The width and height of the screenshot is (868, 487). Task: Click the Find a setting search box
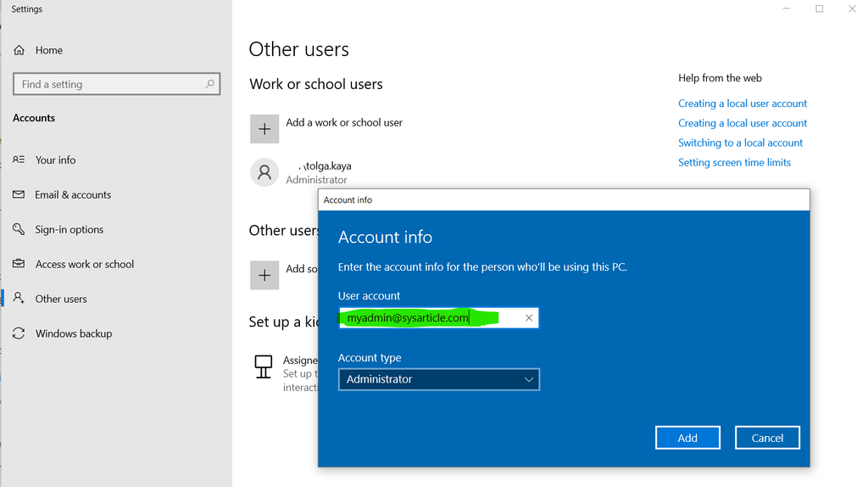[116, 84]
